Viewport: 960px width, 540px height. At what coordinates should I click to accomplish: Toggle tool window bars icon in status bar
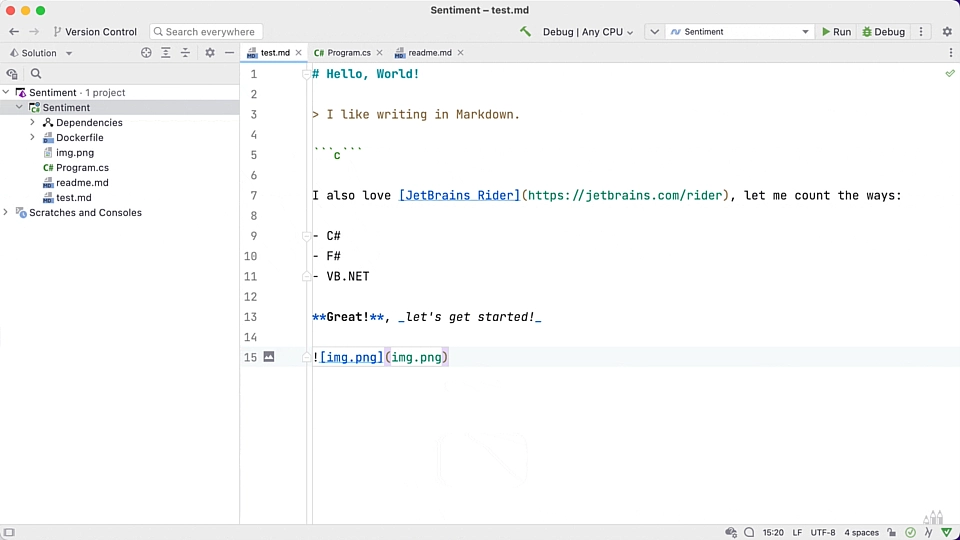[x=9, y=533]
